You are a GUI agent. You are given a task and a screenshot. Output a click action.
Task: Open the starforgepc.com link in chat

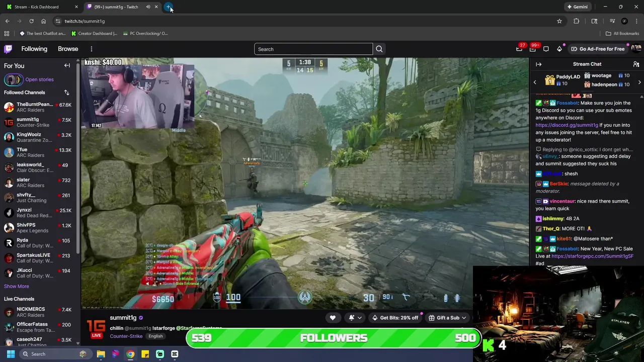coord(592,256)
